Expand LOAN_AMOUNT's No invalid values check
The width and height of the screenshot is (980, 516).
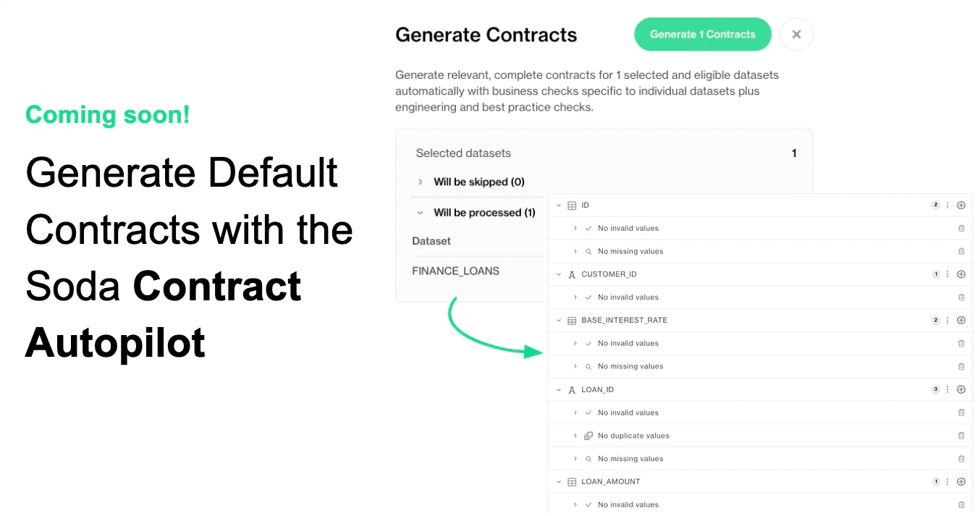tap(574, 504)
